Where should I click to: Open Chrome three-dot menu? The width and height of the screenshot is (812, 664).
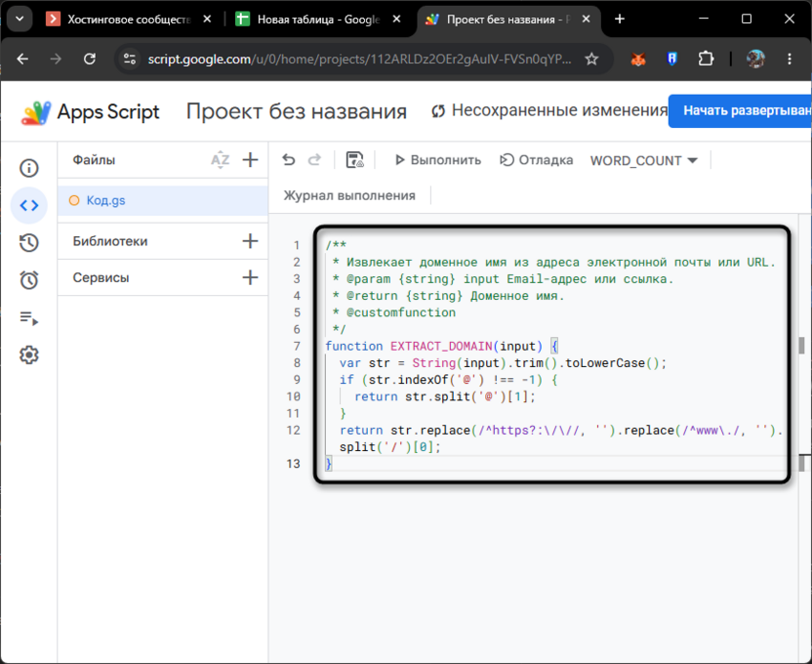[790, 59]
